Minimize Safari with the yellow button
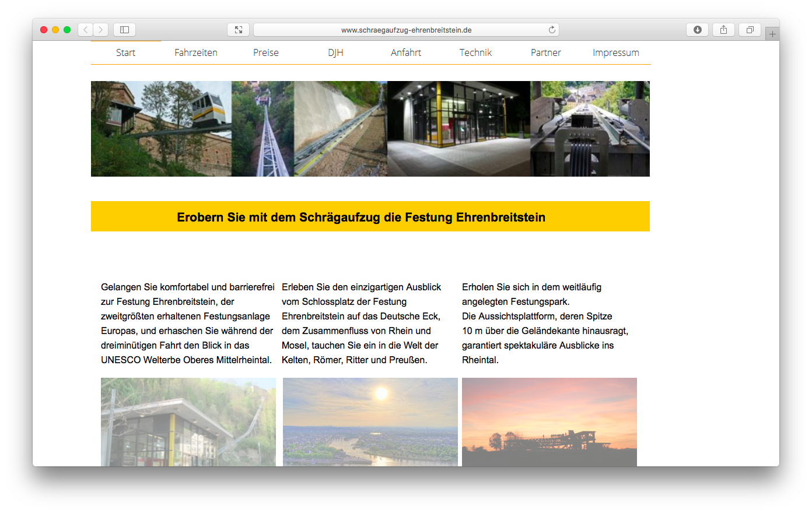 pos(55,30)
